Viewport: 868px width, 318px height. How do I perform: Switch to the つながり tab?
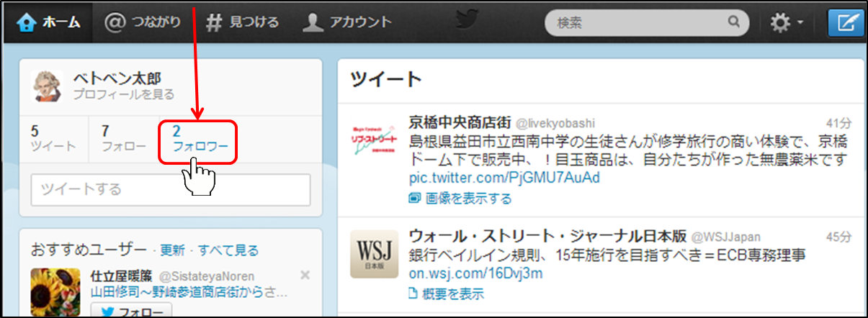[143, 22]
